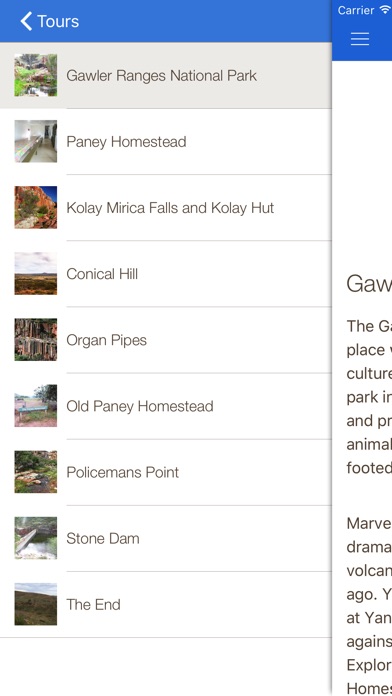The image size is (392, 696).
Task: Tap The End thumbnail image
Action: point(36,605)
